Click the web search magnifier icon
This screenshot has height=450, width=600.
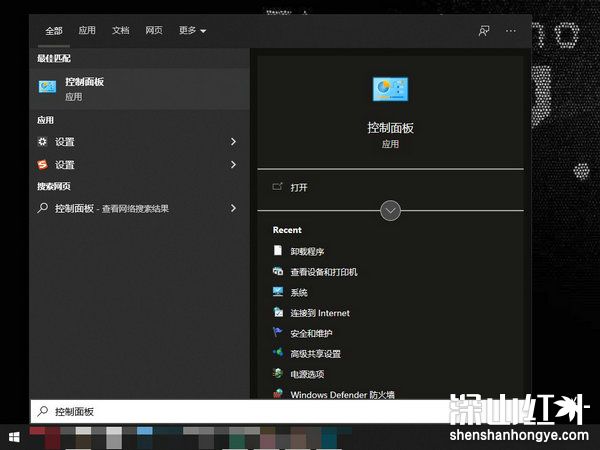[x=42, y=208]
